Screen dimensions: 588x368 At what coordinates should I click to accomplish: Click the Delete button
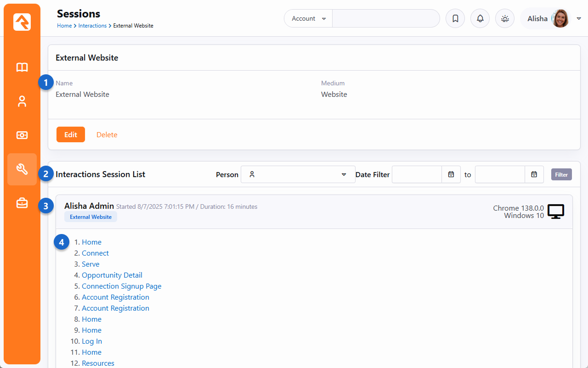pos(107,134)
